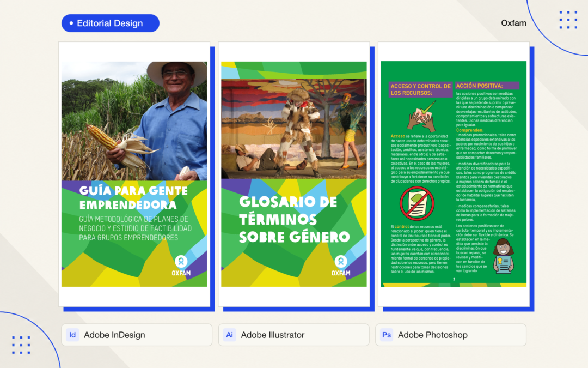Select the Adobe Illustrator label
588x368 pixels.
point(273,335)
